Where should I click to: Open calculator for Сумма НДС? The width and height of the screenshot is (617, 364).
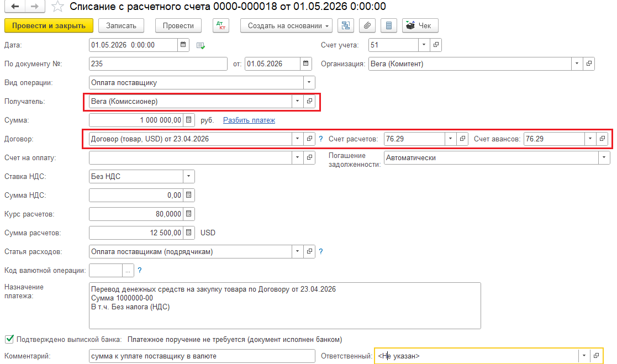(189, 195)
